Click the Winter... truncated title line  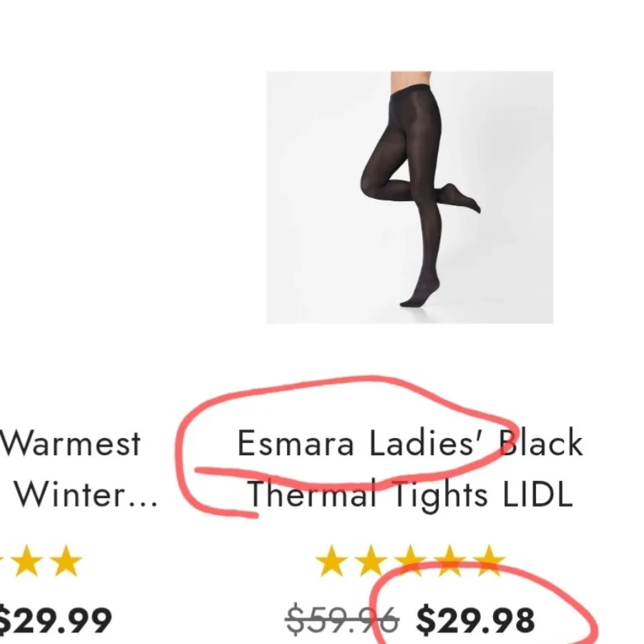click(86, 494)
